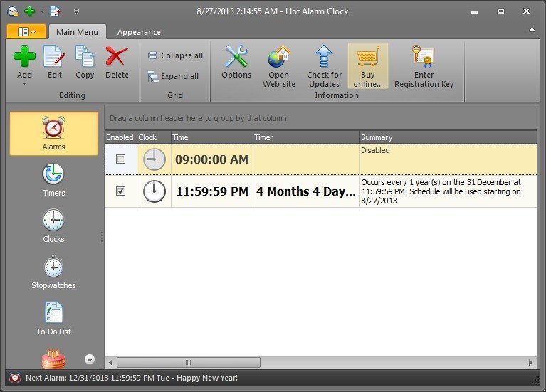This screenshot has height=392, width=546.
Task: Click the Open Web-site globe icon
Action: tap(279, 56)
